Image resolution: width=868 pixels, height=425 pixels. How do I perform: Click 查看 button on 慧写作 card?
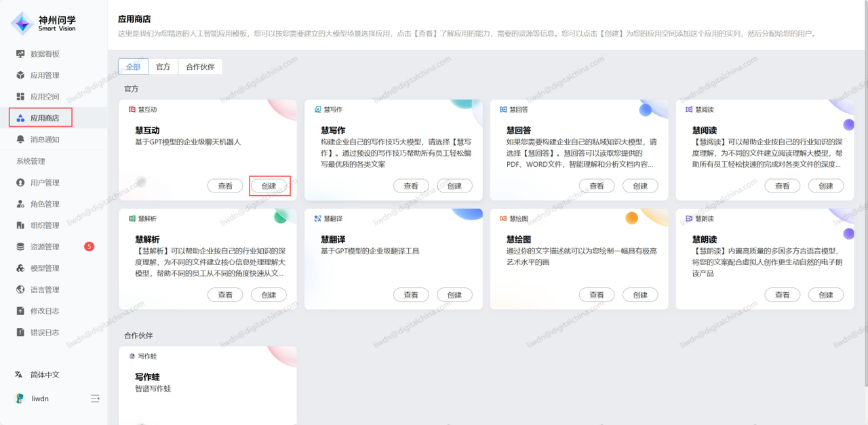[411, 186]
